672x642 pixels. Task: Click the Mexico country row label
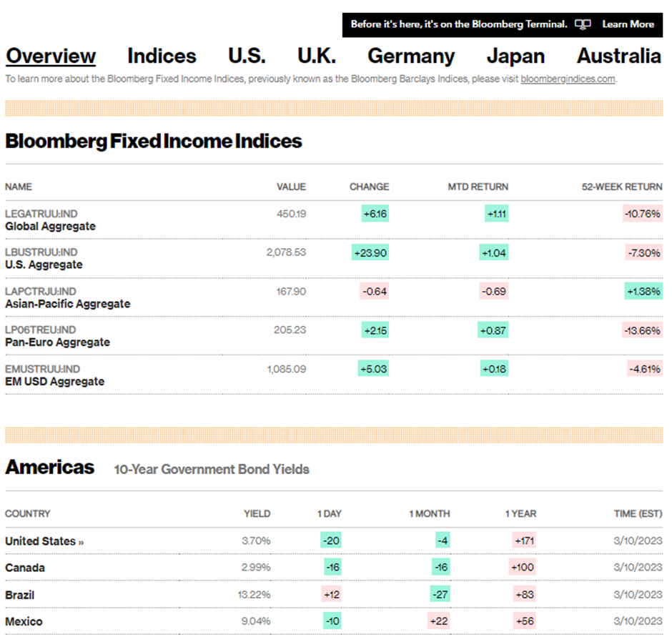pos(24,621)
